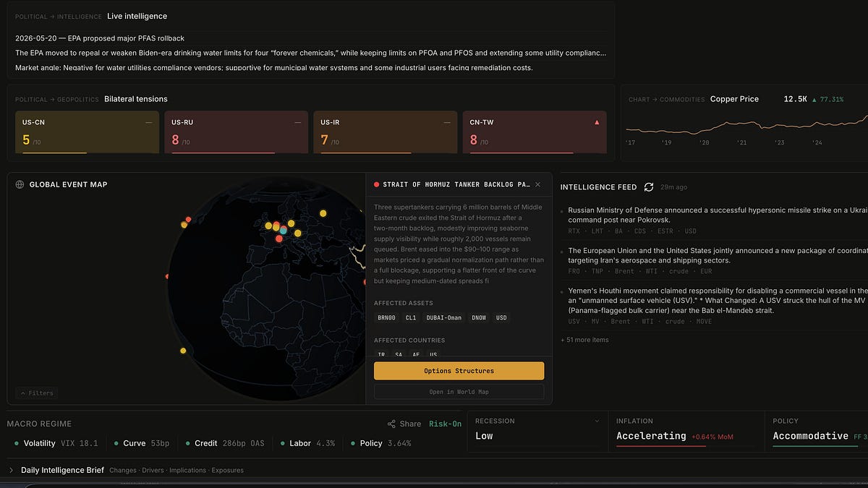Open the US-RU tension card
This screenshot has height=488, width=868.
(x=236, y=132)
